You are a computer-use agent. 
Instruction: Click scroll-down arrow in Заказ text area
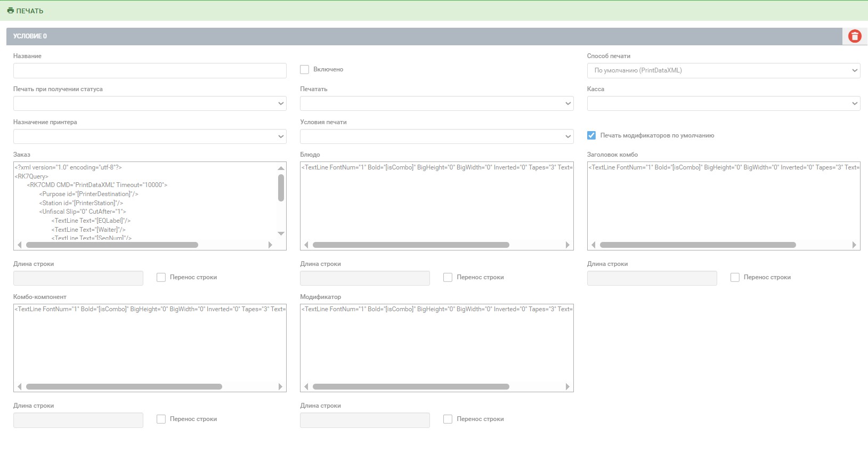click(x=281, y=233)
